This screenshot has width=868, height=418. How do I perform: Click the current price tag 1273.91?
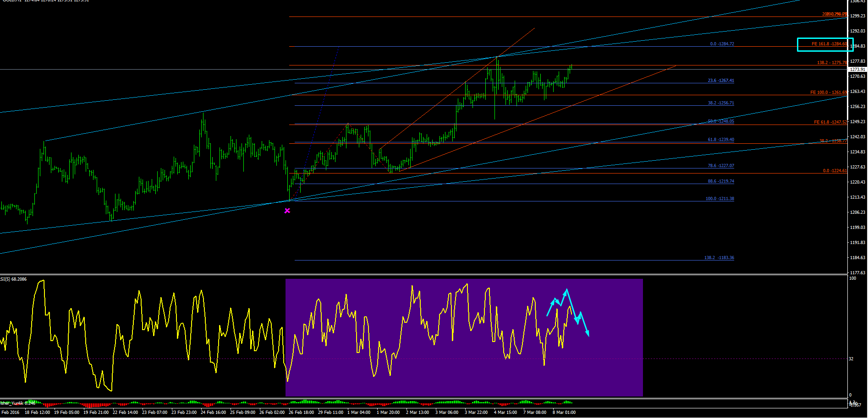coord(857,70)
